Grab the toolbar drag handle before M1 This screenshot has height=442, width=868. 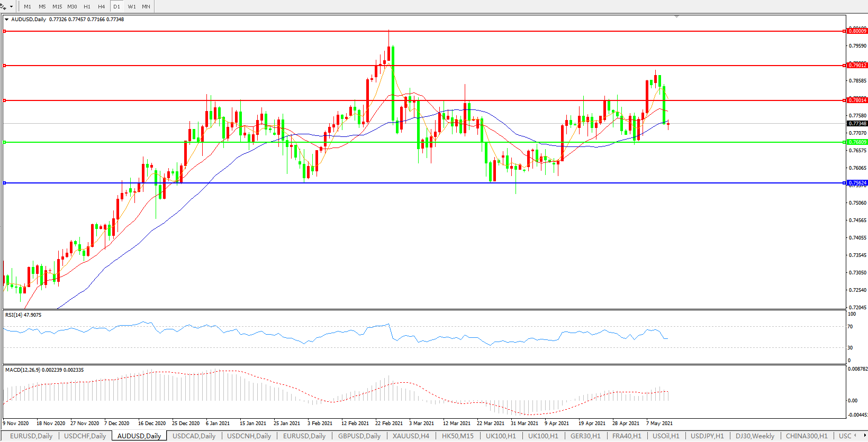pyautogui.click(x=19, y=6)
